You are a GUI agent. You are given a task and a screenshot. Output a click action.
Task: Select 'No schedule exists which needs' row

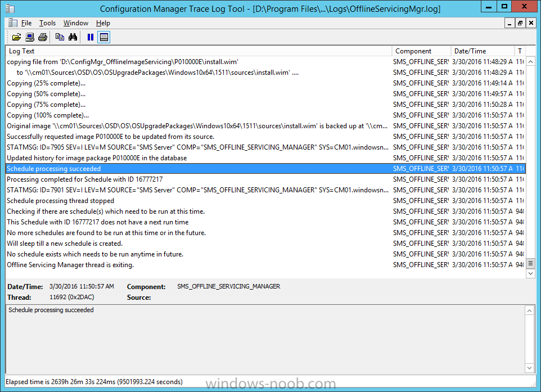tap(265, 254)
